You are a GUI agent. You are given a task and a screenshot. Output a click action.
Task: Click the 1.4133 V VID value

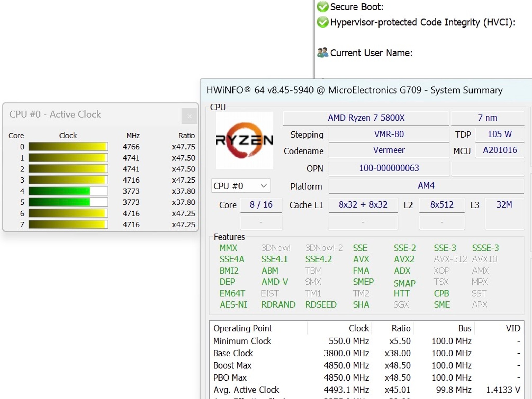click(503, 390)
